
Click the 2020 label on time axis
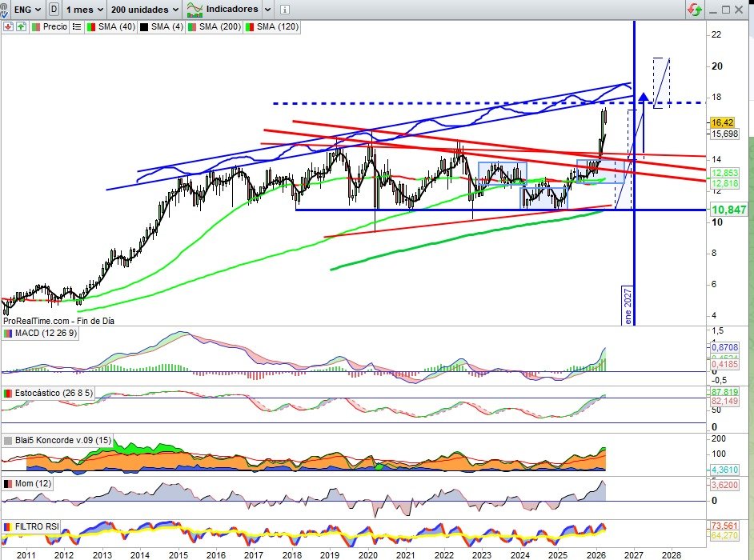click(367, 554)
